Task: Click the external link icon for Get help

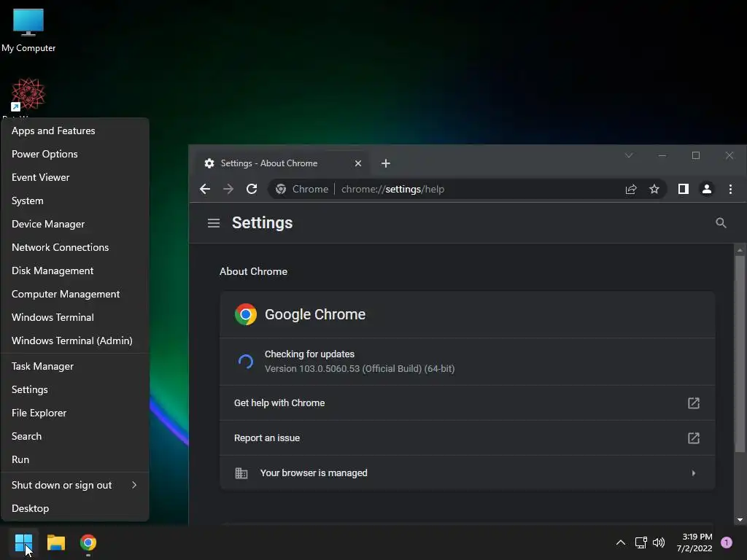Action: coord(694,402)
